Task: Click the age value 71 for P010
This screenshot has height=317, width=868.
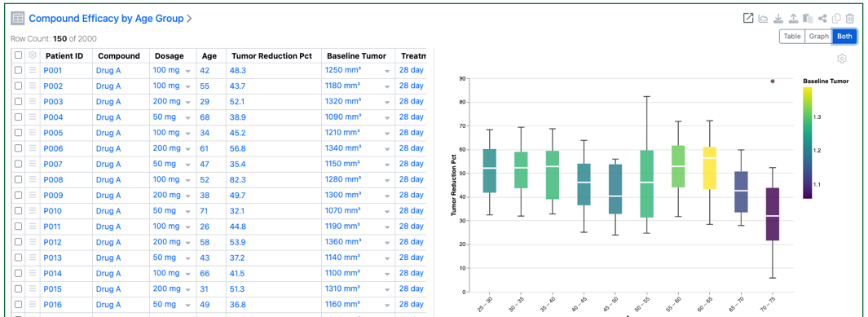Action: pos(205,211)
